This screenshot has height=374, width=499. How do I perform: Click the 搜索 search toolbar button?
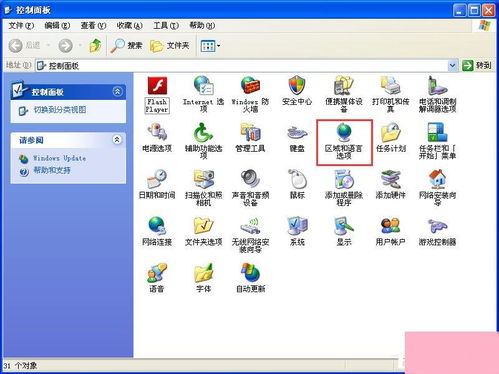click(x=127, y=46)
